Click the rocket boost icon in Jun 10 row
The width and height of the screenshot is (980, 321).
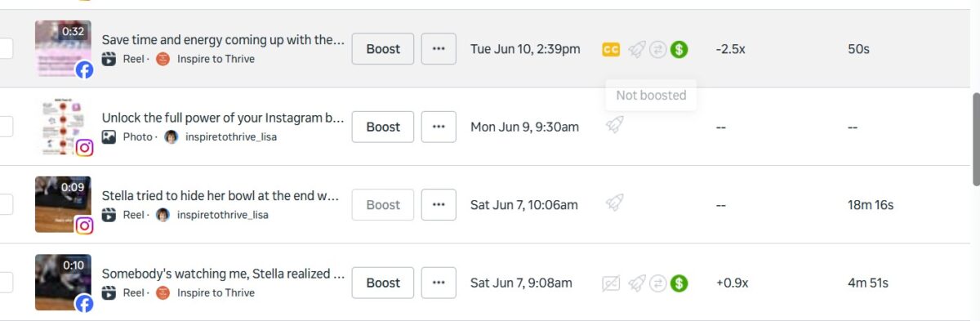pos(637,49)
